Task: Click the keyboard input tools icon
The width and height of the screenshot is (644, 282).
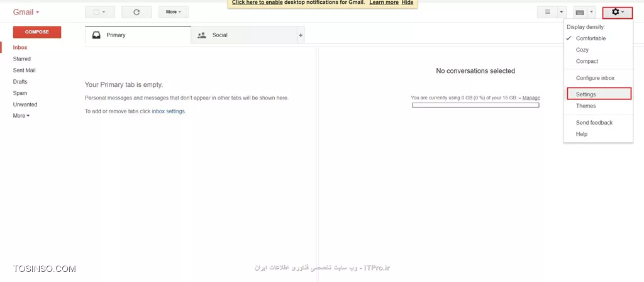Action: click(x=580, y=13)
